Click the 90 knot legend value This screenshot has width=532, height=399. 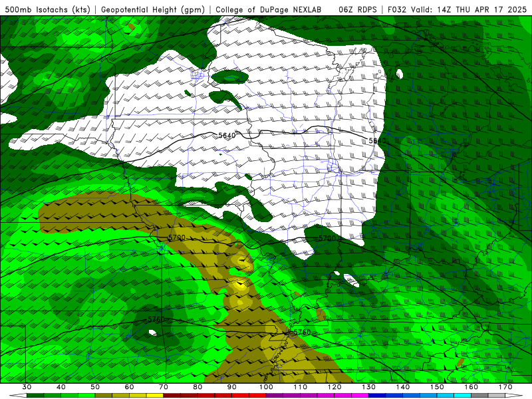tap(231, 387)
